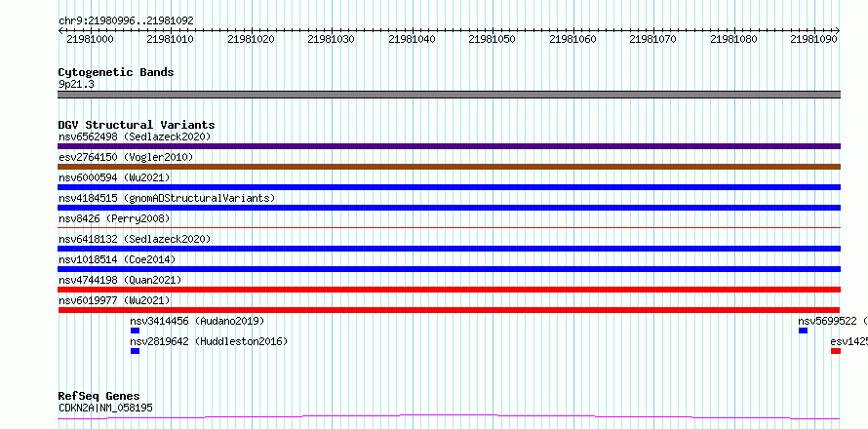
Task: Click ruler position 21981040
Action: 413,39
